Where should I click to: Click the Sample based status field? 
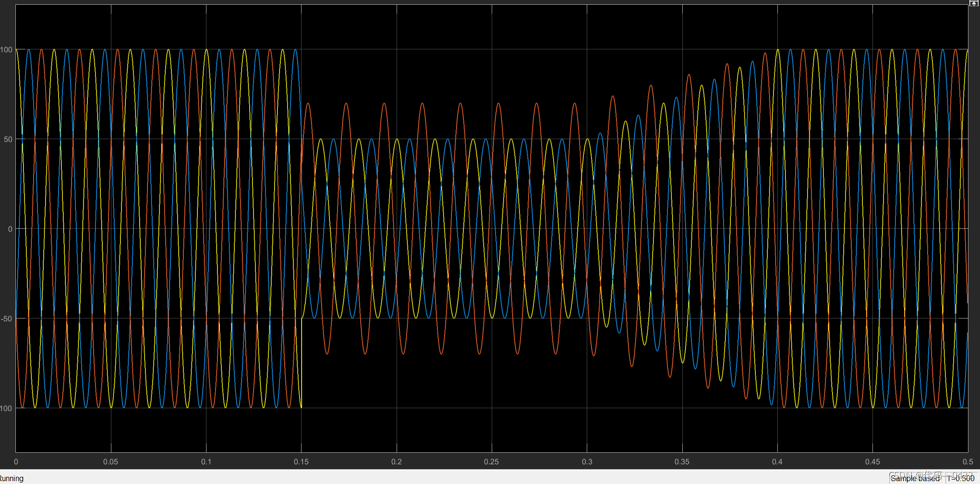(914, 478)
